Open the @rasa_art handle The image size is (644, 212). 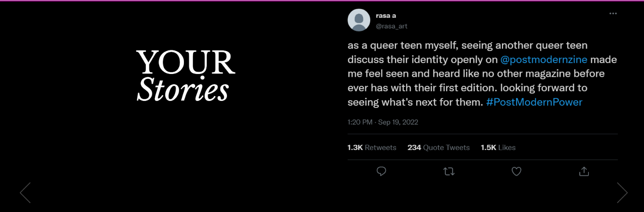coord(392,26)
